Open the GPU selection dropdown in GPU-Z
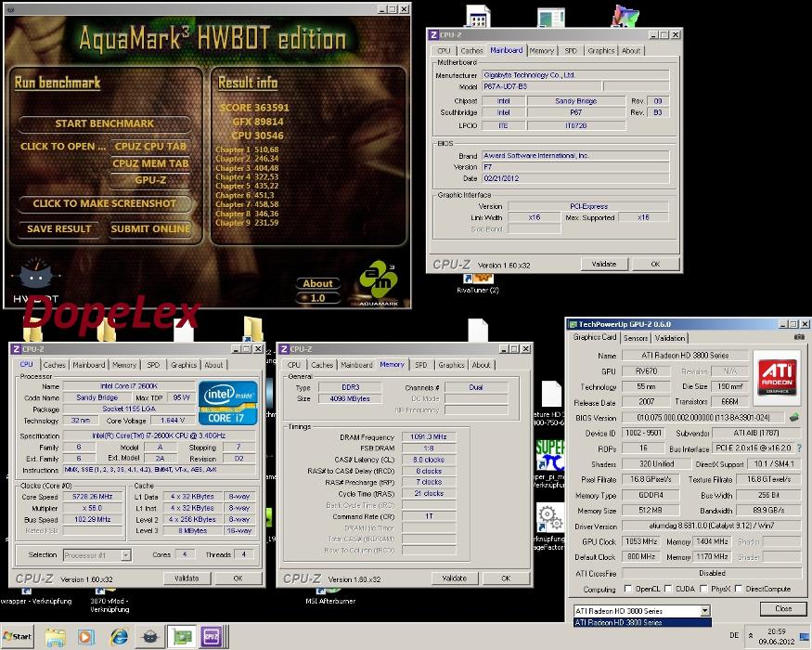 (704, 611)
